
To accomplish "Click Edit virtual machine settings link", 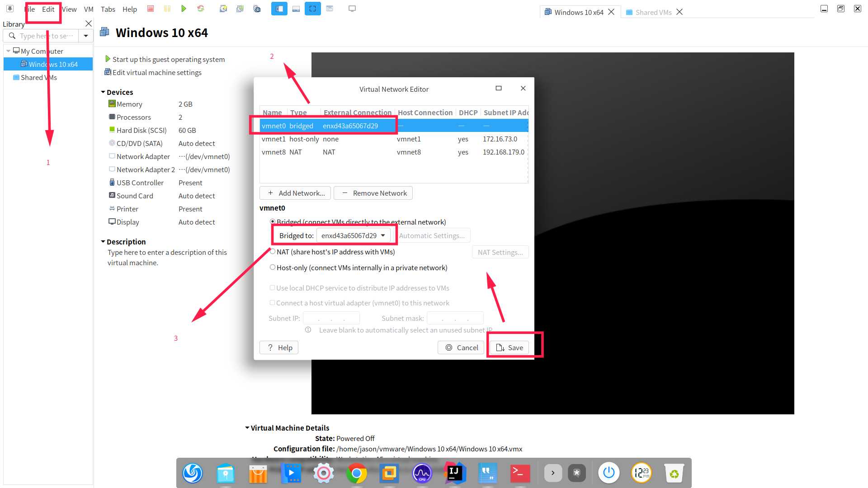I will [157, 72].
